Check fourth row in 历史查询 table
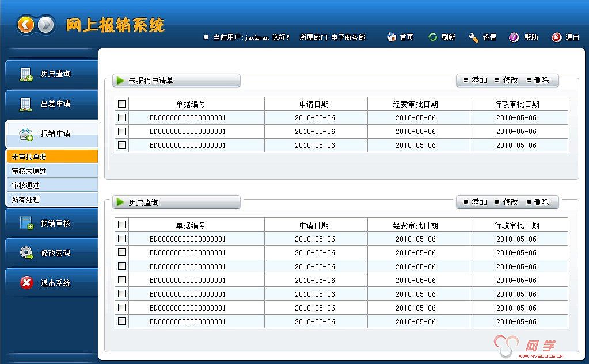The image size is (589, 364). [x=121, y=279]
